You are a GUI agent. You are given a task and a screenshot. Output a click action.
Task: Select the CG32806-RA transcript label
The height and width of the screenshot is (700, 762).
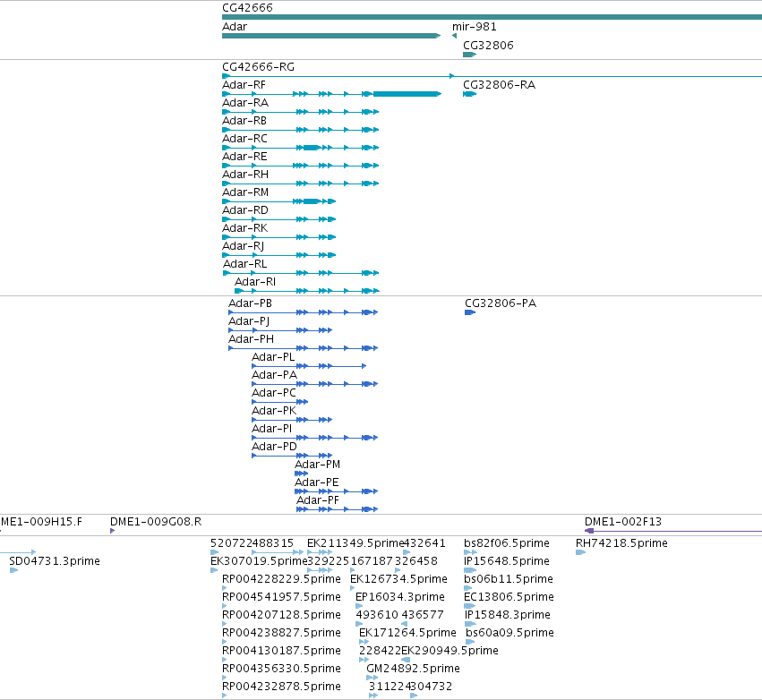499,85
